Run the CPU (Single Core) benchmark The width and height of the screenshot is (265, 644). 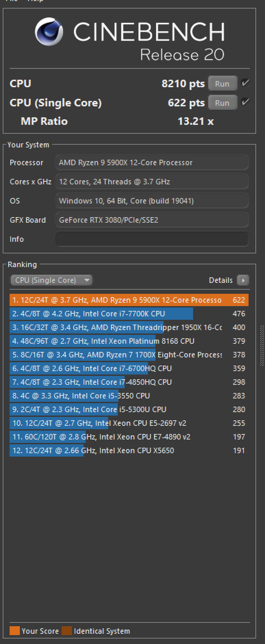click(x=223, y=103)
